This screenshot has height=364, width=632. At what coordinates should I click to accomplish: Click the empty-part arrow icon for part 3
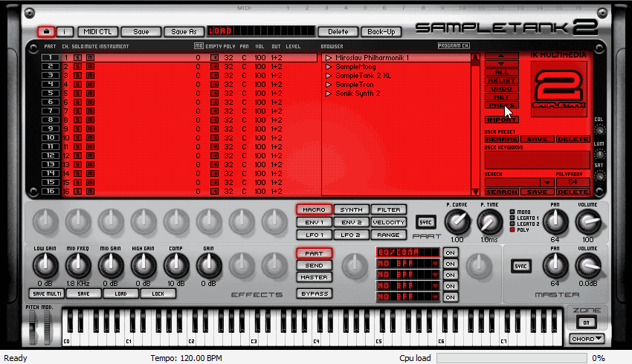click(x=214, y=76)
